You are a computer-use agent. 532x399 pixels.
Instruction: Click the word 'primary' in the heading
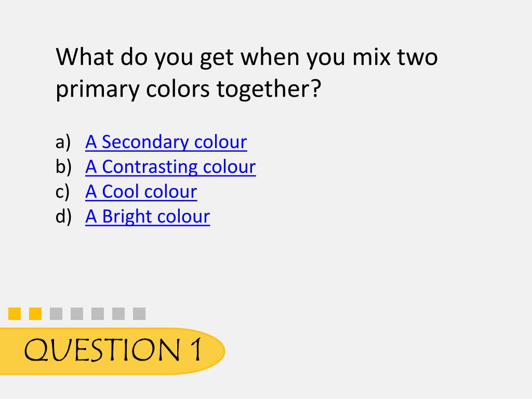click(98, 89)
